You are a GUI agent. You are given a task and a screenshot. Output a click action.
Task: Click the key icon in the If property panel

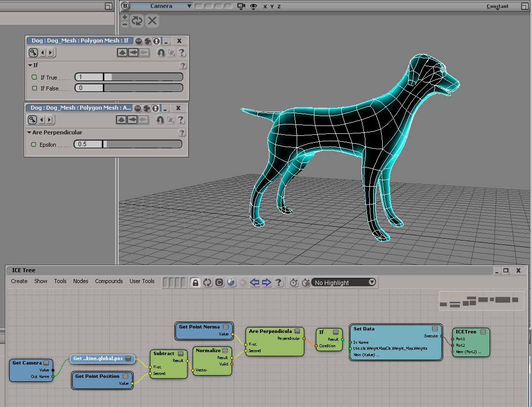coord(33,52)
